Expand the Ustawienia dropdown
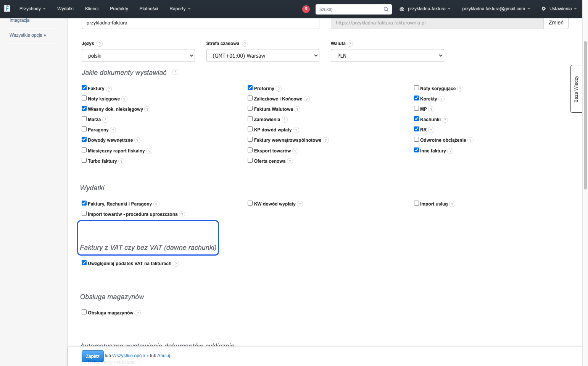Image resolution: width=588 pixels, height=366 pixels. (559, 9)
